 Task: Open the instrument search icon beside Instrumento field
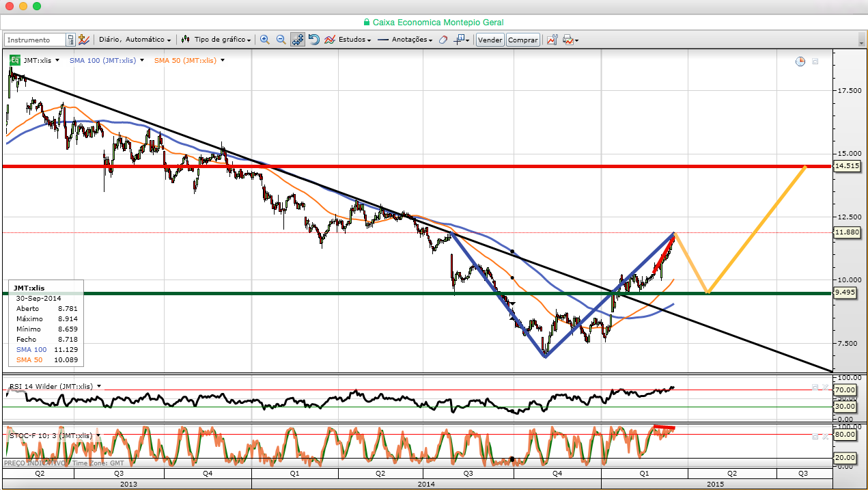pos(70,40)
